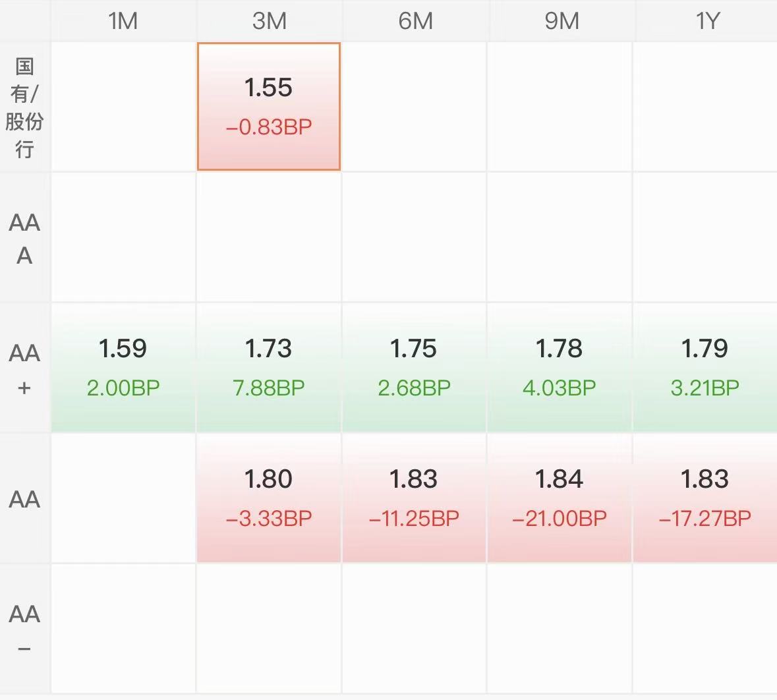Click the AAA row label

pyautogui.click(x=24, y=239)
